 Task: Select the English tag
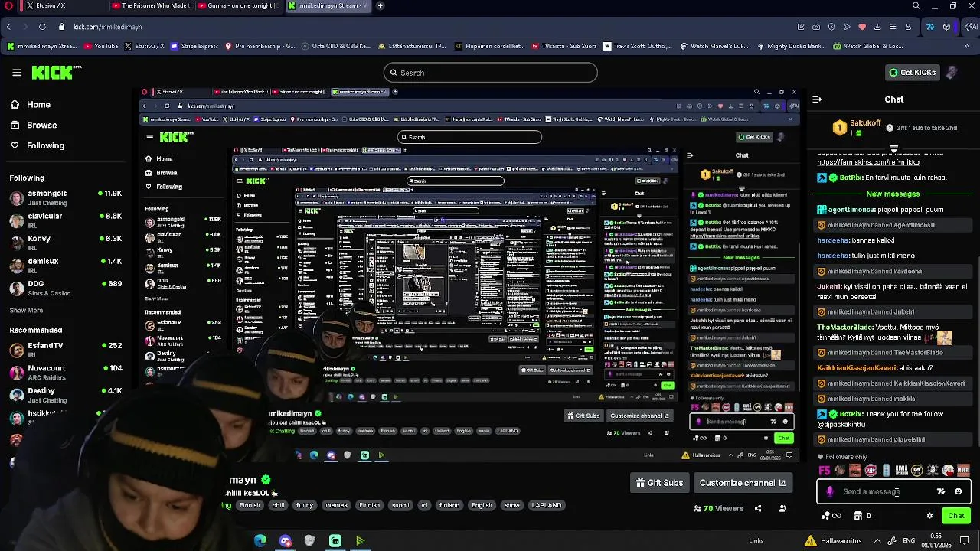482,505
